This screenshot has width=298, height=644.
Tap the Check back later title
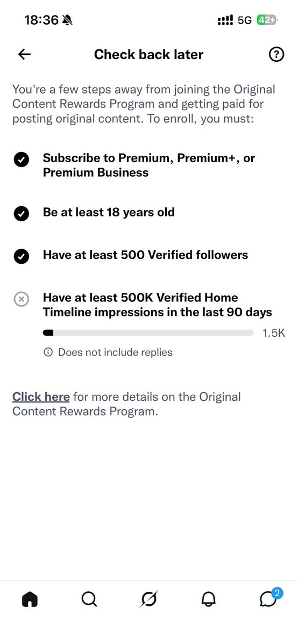(148, 54)
